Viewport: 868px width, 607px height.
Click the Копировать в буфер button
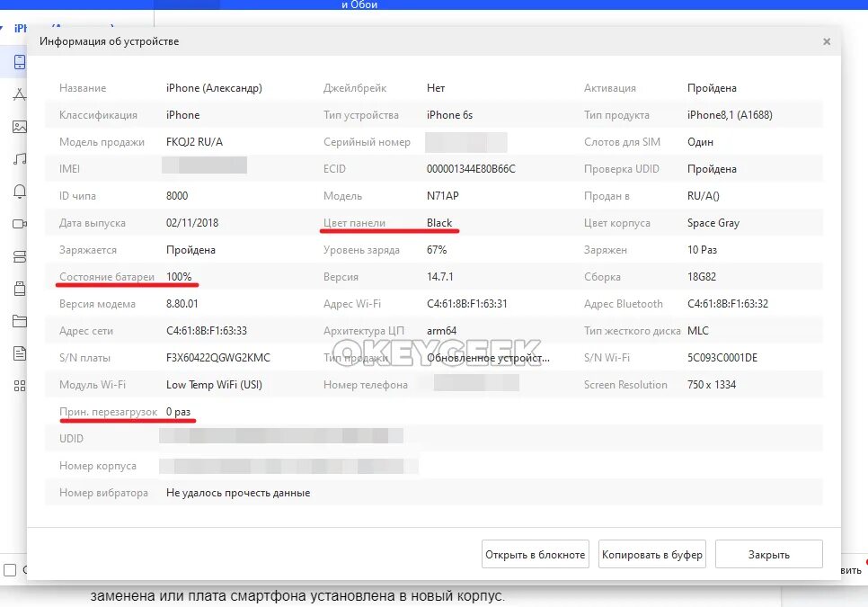[652, 554]
